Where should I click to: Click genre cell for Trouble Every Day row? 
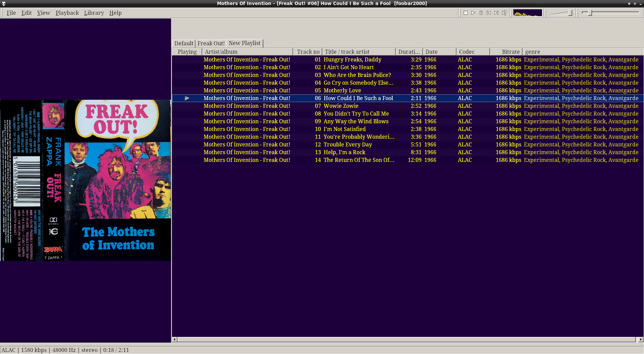(581, 144)
